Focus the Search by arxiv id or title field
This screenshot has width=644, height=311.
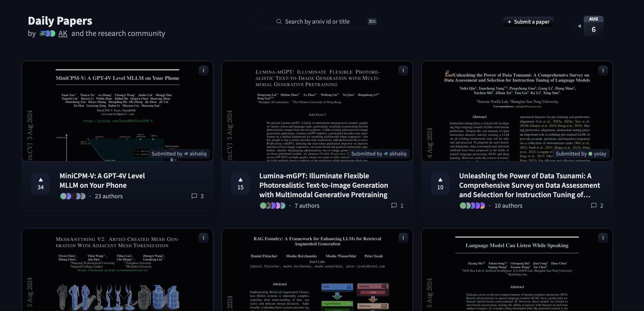tap(317, 22)
